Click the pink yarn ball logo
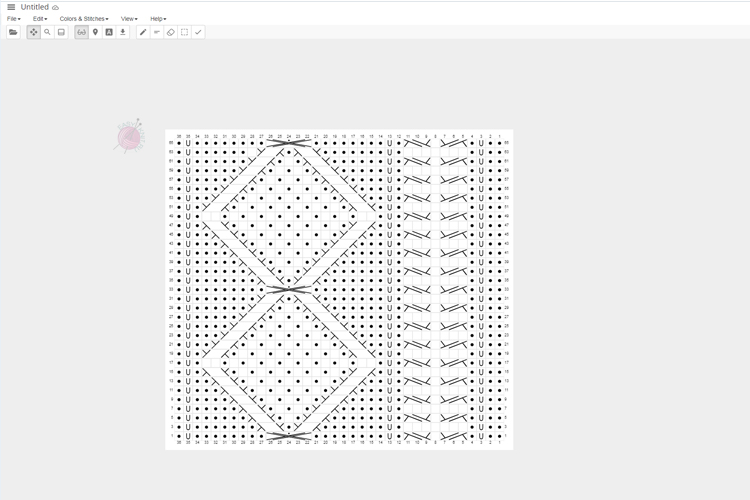 coord(129,137)
